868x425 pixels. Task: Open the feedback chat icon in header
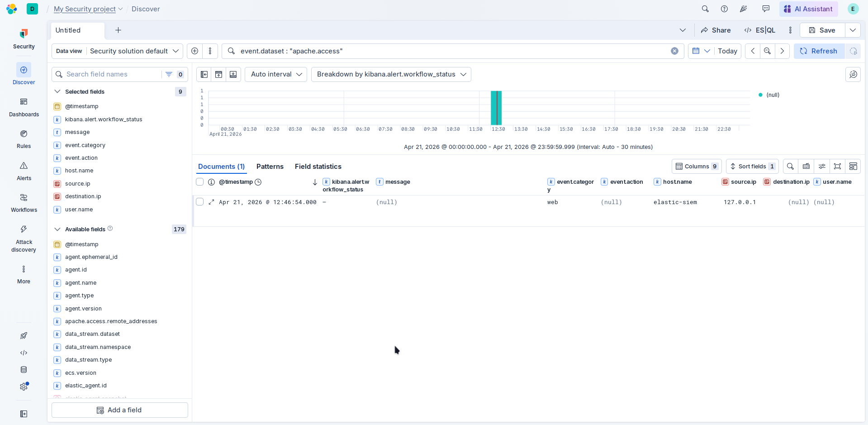click(766, 9)
